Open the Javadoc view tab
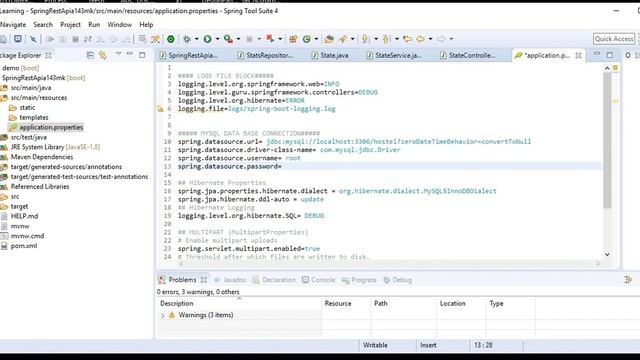The image size is (640, 360). (231, 280)
